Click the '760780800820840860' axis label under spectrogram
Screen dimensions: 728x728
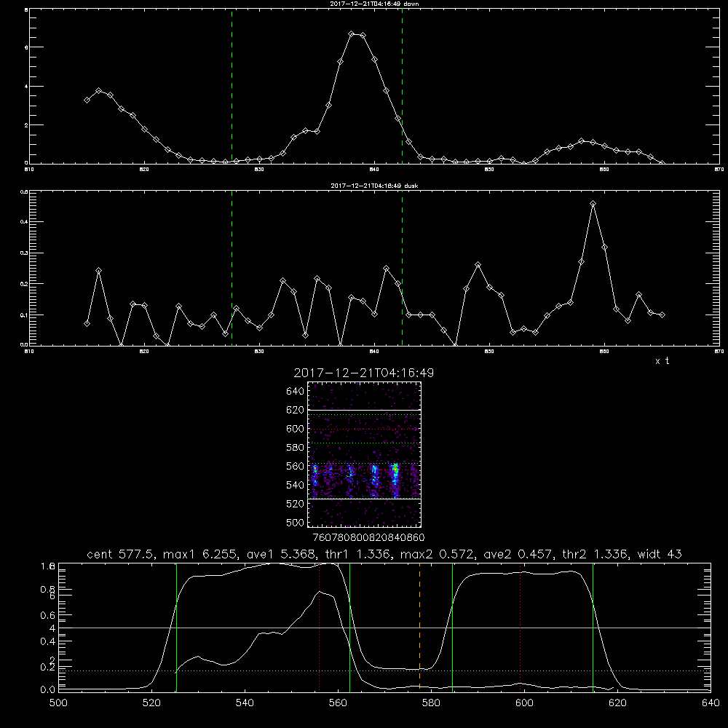[x=368, y=538]
